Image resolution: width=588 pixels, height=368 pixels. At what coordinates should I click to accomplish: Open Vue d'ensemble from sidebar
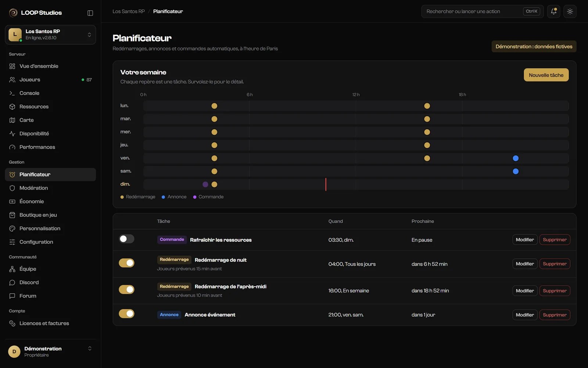pyautogui.click(x=50, y=66)
